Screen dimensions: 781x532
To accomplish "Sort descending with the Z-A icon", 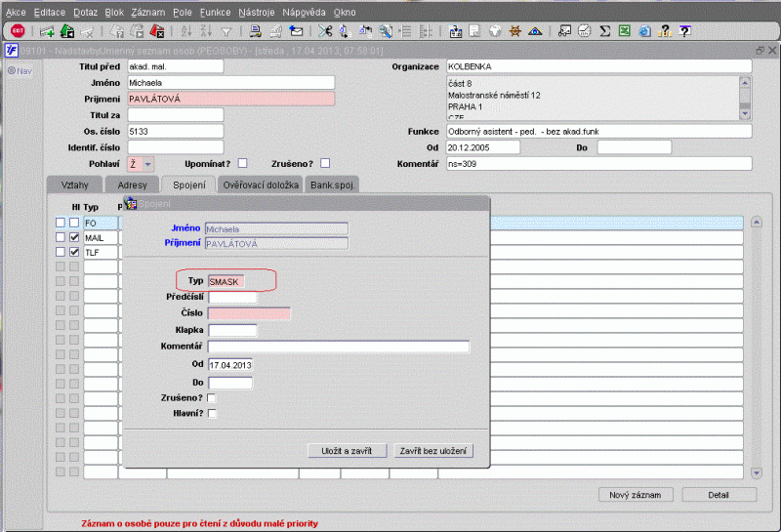I will point(206,31).
